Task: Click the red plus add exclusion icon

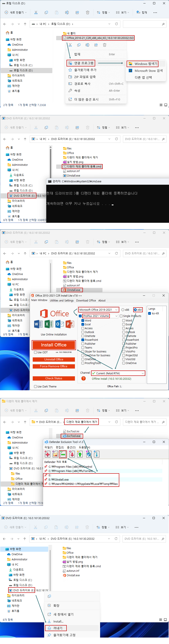Action: 47,454
